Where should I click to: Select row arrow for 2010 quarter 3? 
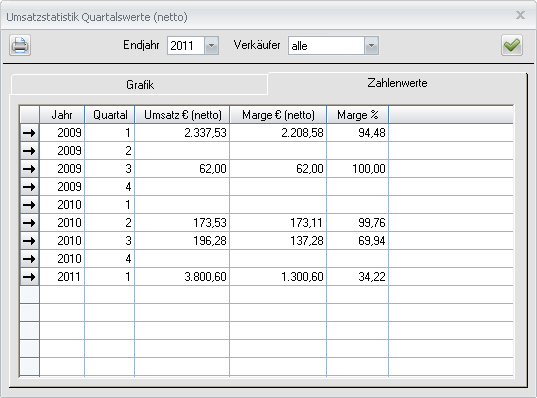click(x=29, y=241)
